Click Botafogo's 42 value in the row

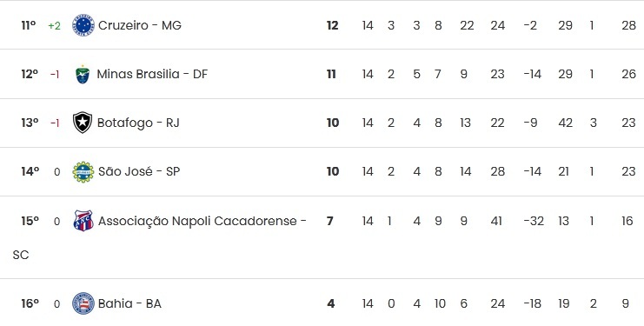point(565,123)
